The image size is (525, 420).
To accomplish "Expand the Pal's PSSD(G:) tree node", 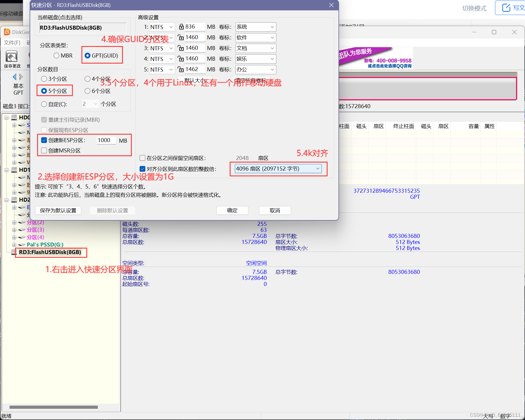I will pyautogui.click(x=14, y=245).
